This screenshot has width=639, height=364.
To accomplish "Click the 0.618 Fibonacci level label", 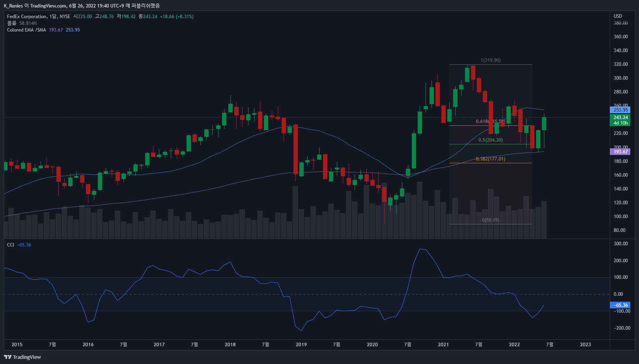I will point(490,121).
